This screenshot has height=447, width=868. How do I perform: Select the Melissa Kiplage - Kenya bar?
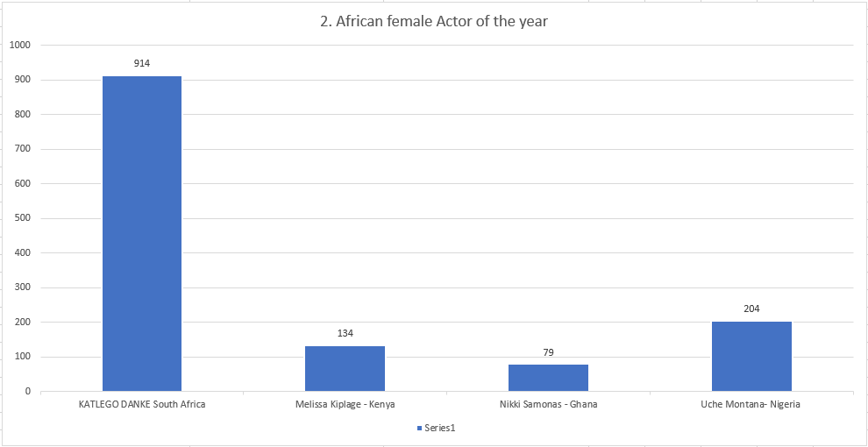tap(345, 368)
